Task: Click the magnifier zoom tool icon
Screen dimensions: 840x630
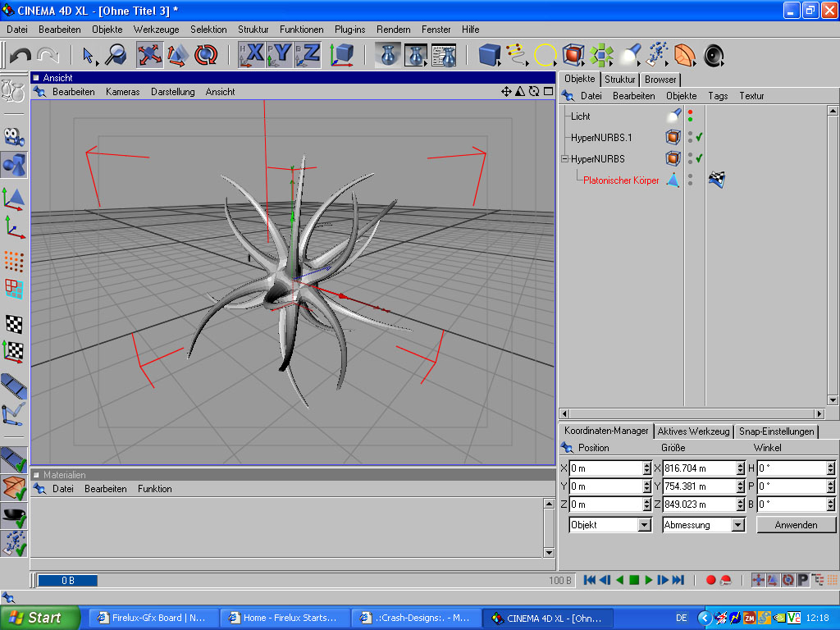Action: (115, 55)
